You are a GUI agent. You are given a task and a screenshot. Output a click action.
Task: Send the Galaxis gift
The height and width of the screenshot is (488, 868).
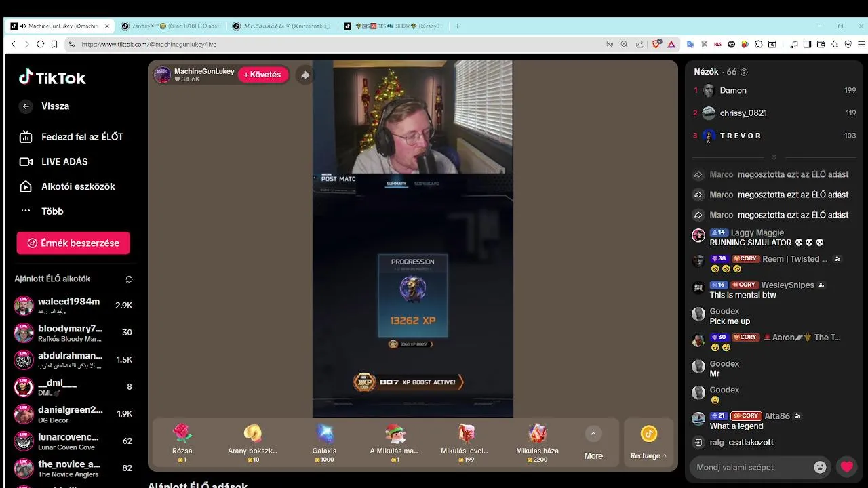(324, 443)
